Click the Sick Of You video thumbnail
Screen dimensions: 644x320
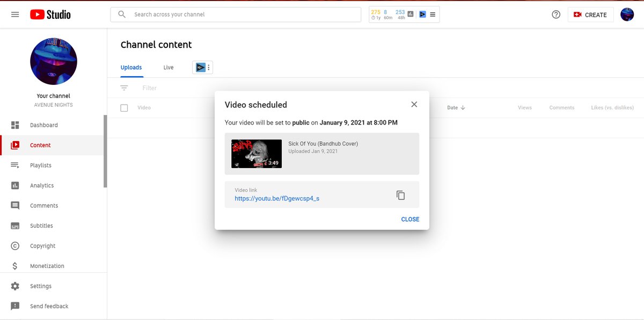click(x=257, y=154)
